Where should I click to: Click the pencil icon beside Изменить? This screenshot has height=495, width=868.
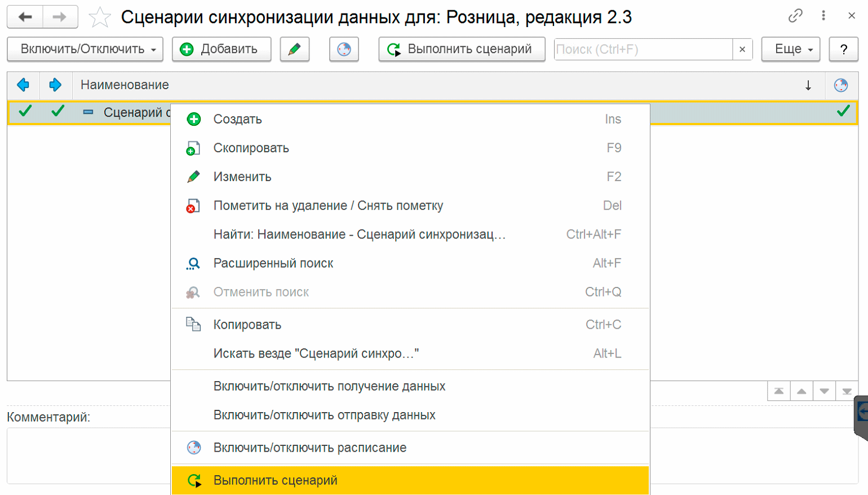click(x=193, y=176)
